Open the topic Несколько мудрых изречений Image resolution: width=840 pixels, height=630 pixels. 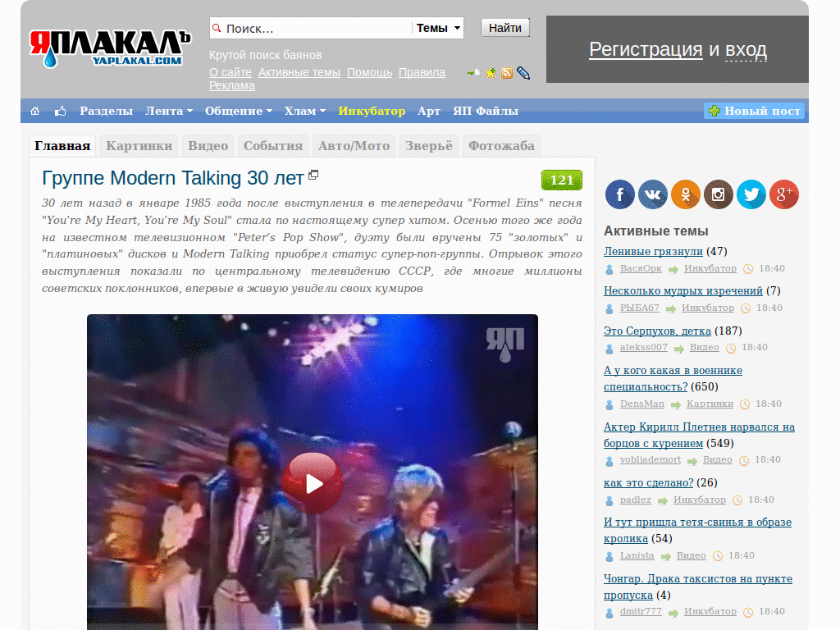click(x=683, y=291)
